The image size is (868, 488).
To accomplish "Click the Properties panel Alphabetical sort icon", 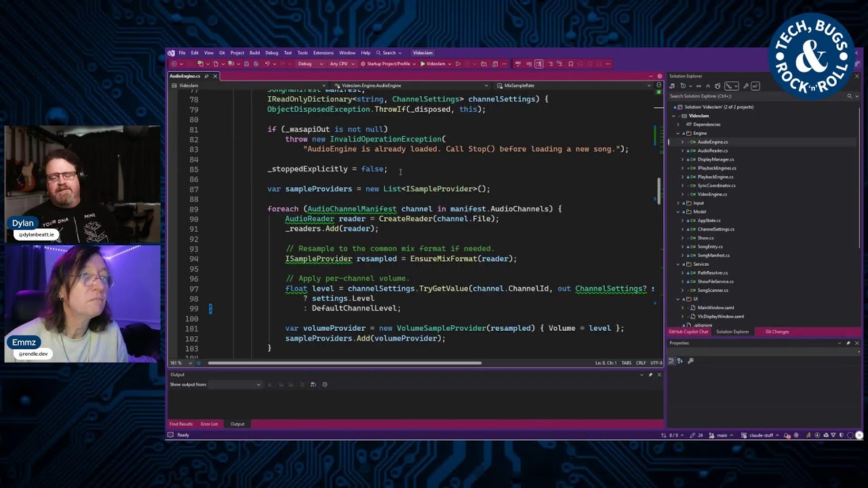I will coord(680,361).
